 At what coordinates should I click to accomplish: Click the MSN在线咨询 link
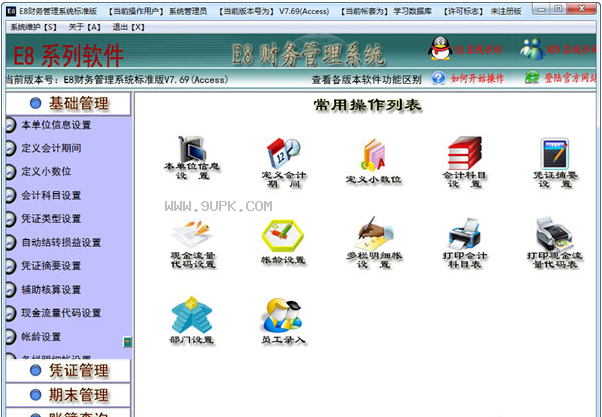pos(573,49)
